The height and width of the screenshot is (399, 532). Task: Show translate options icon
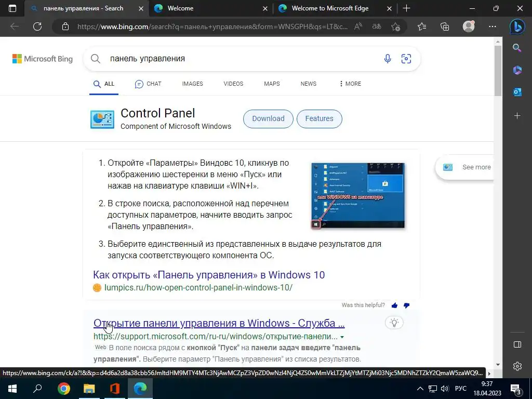click(x=377, y=26)
